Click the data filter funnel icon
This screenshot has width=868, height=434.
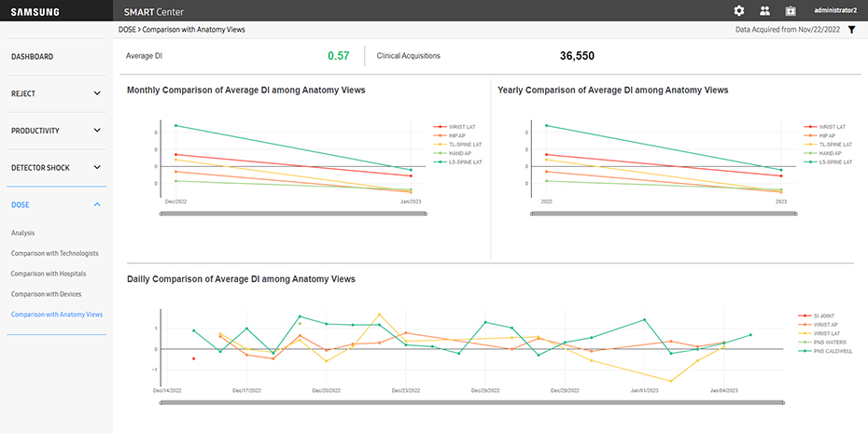851,30
